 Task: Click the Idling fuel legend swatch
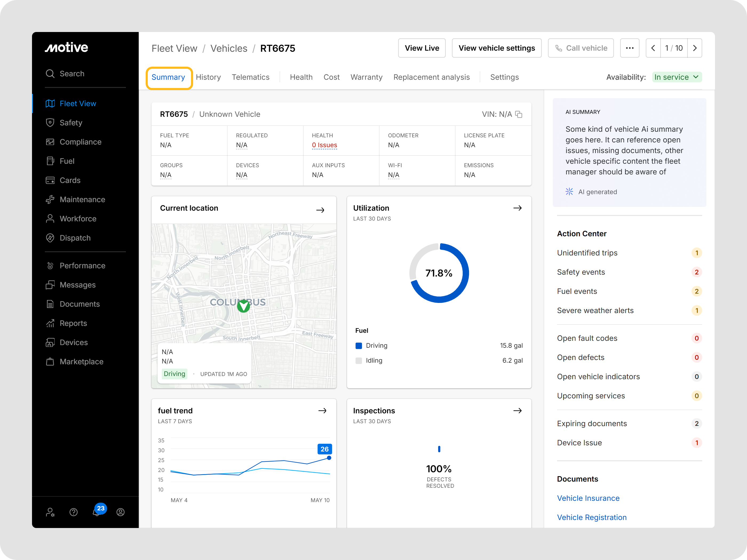[359, 361]
